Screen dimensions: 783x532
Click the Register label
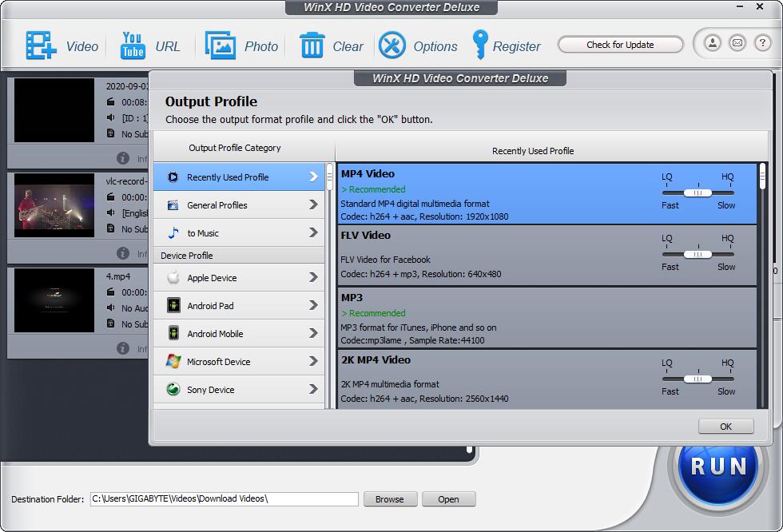(516, 46)
